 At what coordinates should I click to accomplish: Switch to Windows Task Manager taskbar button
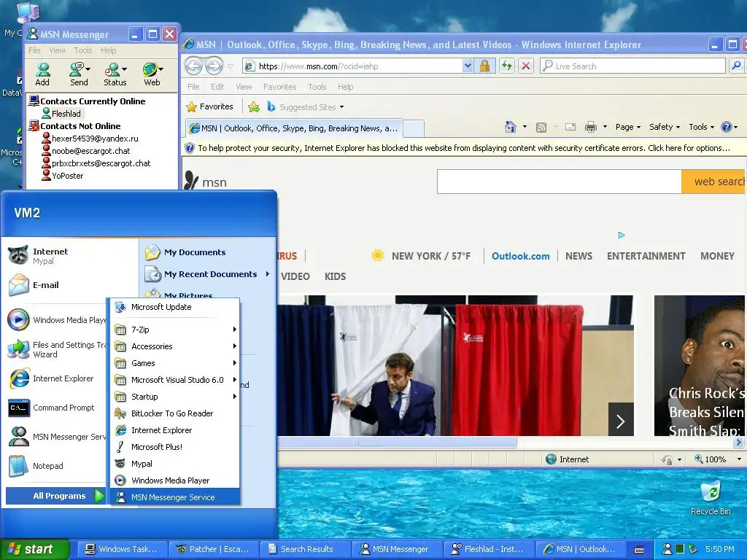[x=123, y=549]
